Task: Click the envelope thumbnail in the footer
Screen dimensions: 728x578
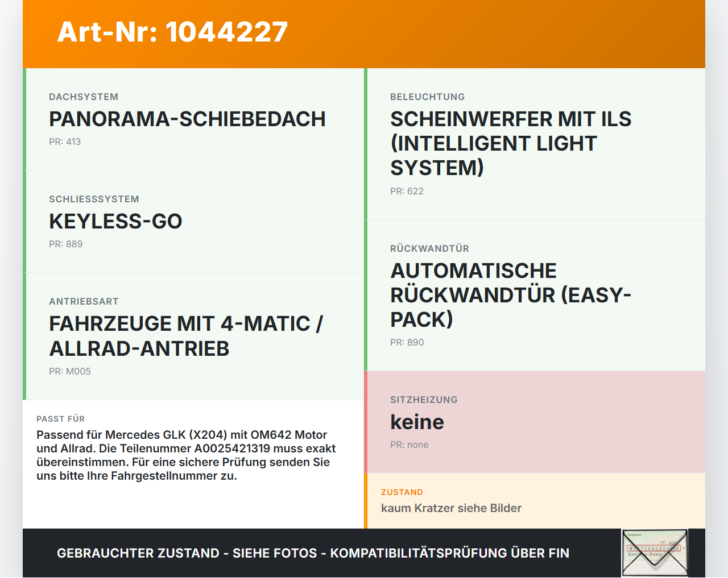Action: coord(655,553)
